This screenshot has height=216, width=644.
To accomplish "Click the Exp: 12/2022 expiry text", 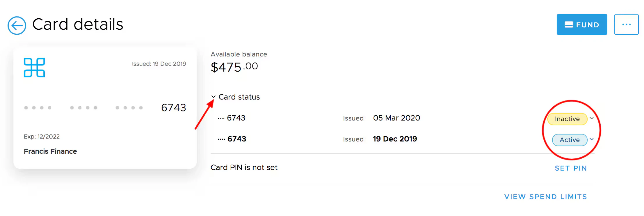I will coord(42,137).
